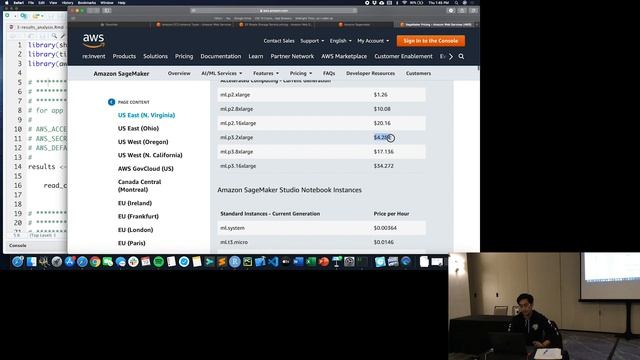Select EU (Frankfurt) region
This screenshot has height=360, width=640.
point(138,216)
